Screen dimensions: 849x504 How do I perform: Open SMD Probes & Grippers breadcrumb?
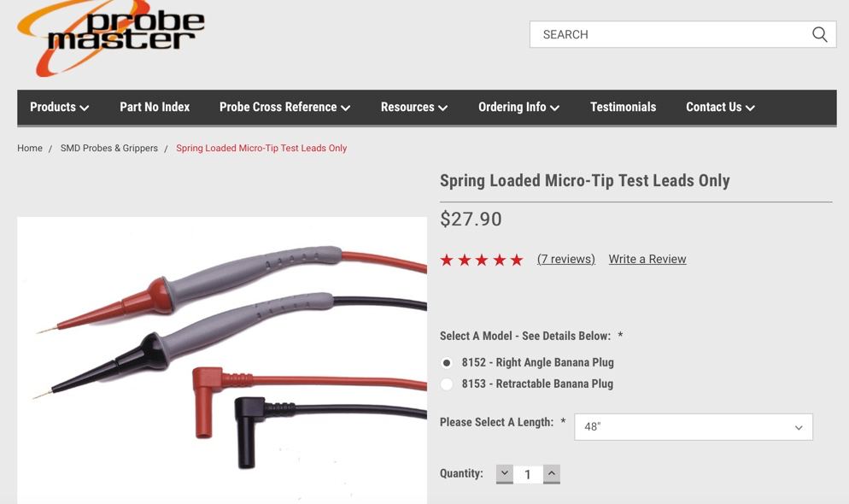109,149
